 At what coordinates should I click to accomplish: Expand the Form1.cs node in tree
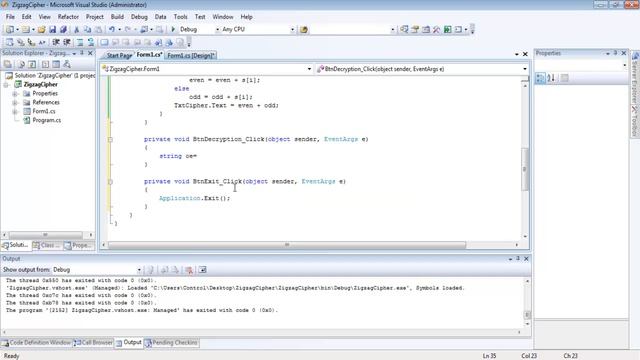pos(15,111)
